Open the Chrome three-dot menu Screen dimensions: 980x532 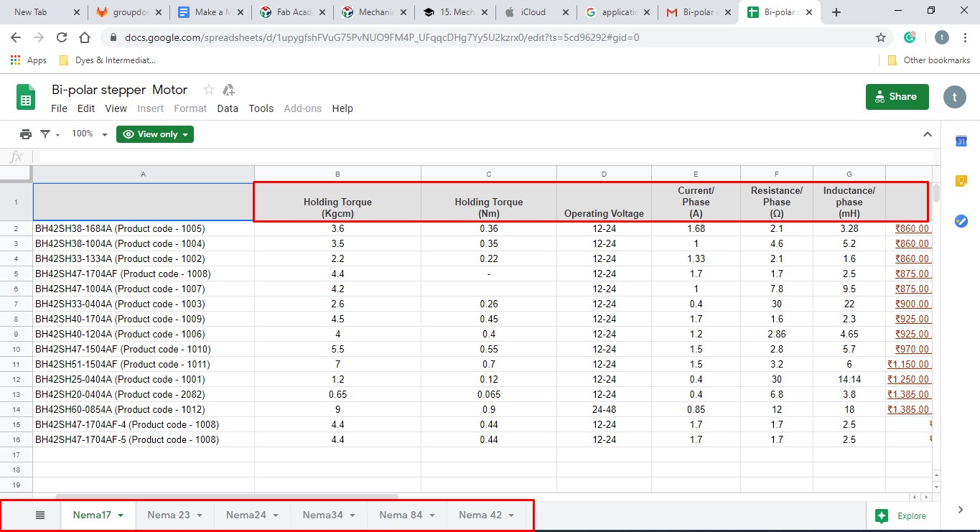(964, 37)
